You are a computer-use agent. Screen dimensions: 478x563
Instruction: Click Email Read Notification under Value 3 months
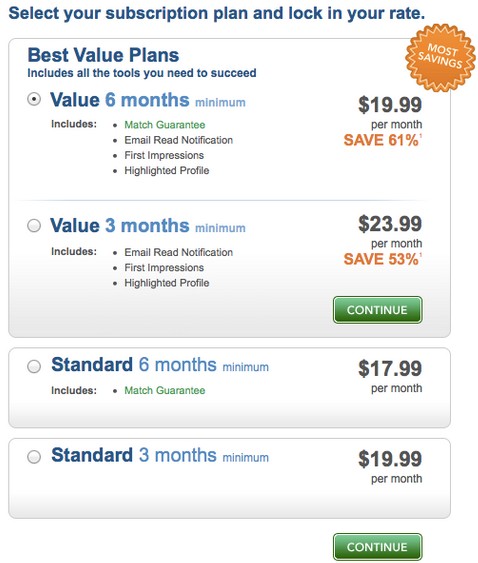click(x=178, y=252)
